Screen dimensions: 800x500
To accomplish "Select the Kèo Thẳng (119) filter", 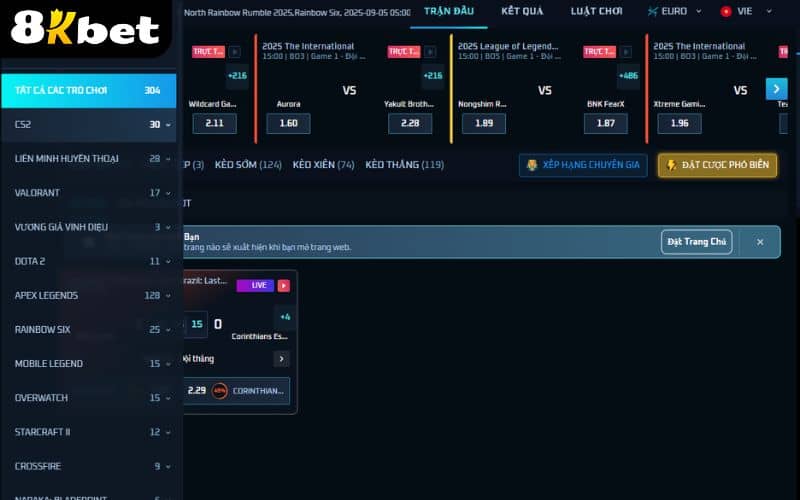I will [405, 165].
